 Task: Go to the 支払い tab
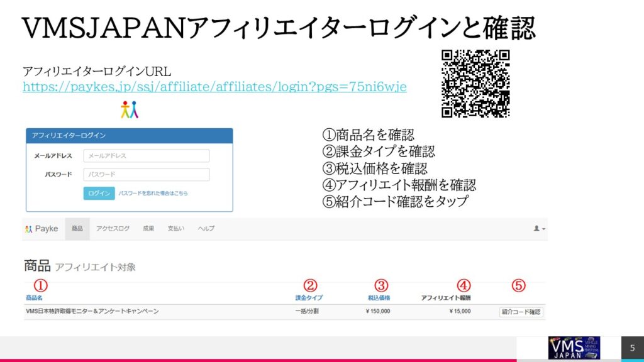pyautogui.click(x=175, y=229)
